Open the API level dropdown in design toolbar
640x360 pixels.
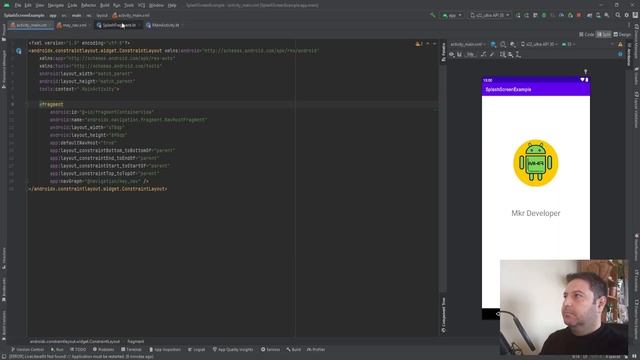(568, 44)
